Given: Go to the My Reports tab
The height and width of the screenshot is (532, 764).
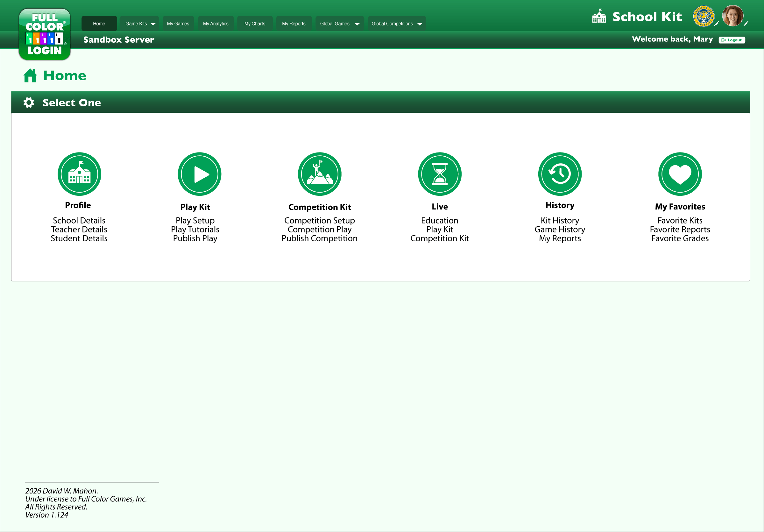Looking at the screenshot, I should [x=294, y=24].
